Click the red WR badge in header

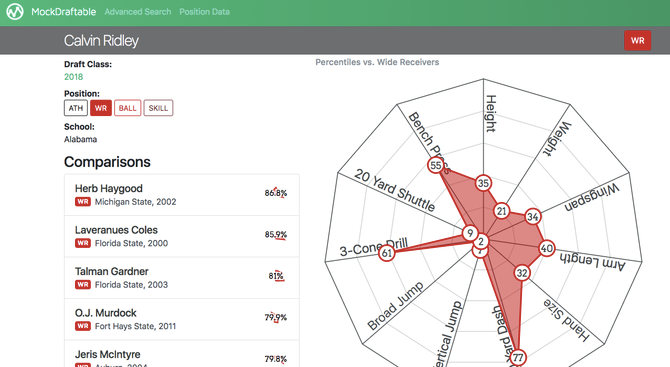[x=637, y=41]
